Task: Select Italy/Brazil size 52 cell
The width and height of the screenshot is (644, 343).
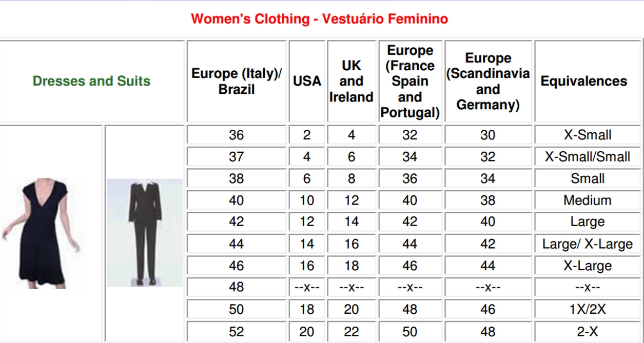Action: tap(237, 332)
